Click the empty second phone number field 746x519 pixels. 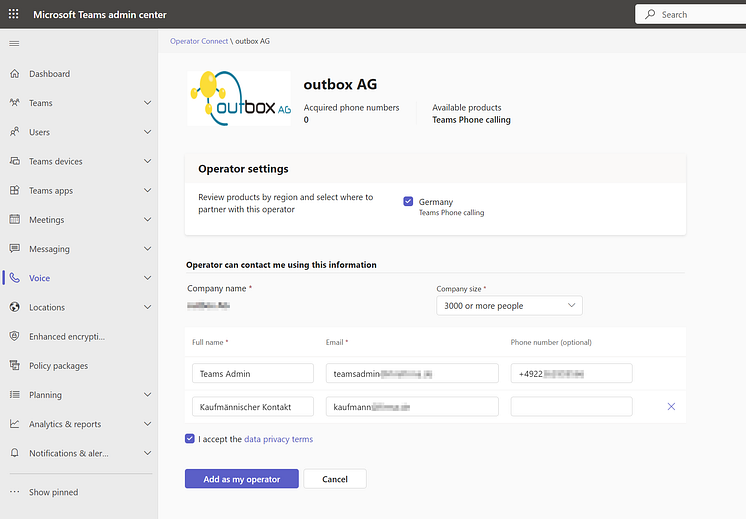571,407
